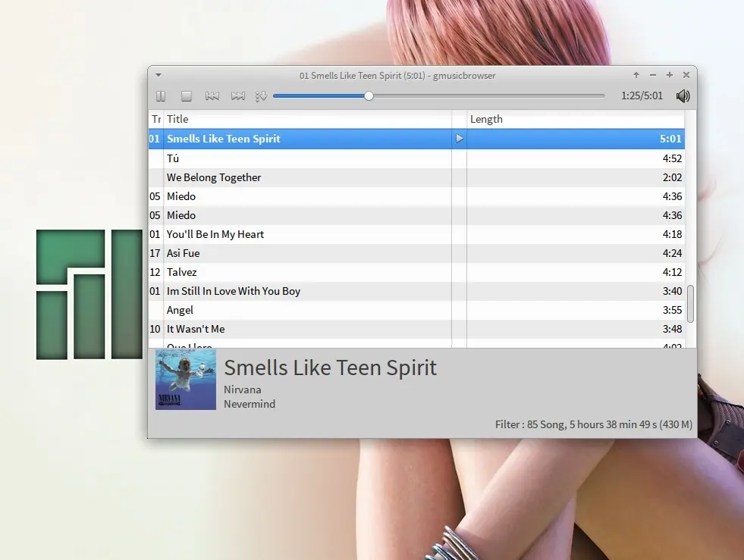Select Im Still In Love With You Boy
Screen dimensions: 744x560
[416, 291]
